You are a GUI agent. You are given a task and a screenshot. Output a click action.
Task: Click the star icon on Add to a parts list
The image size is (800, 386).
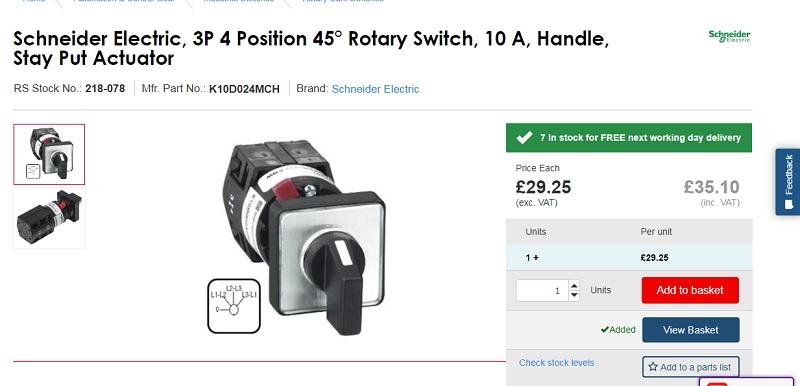click(653, 366)
